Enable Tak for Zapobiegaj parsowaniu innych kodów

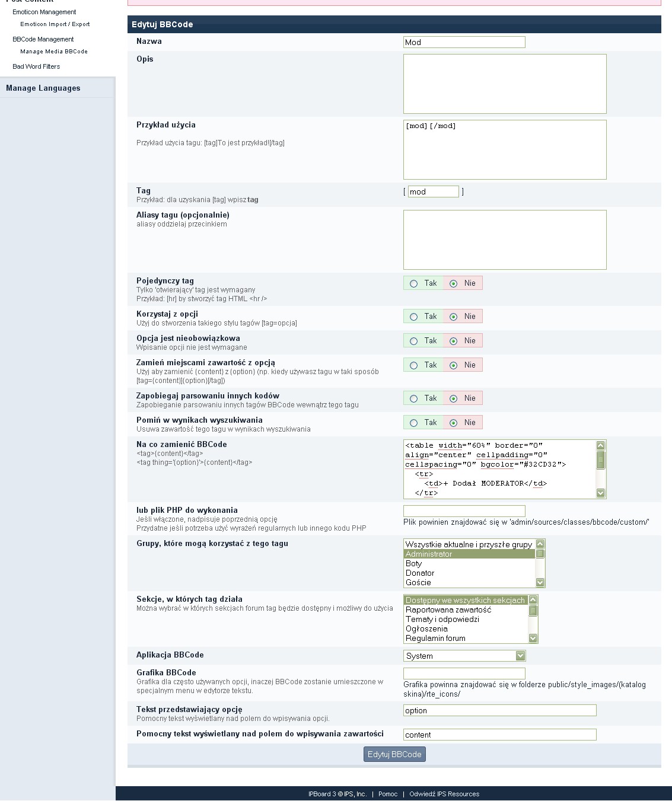[413, 399]
